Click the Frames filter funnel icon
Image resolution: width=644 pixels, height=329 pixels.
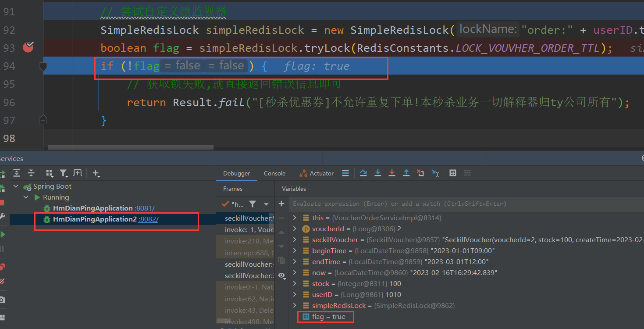click(x=253, y=204)
